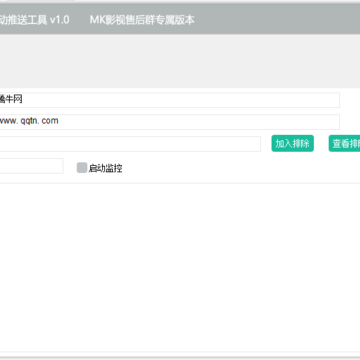Image resolution: width=360 pixels, height=360 pixels.
Task: Enable the 启动监控 checkbox
Action: 82,168
